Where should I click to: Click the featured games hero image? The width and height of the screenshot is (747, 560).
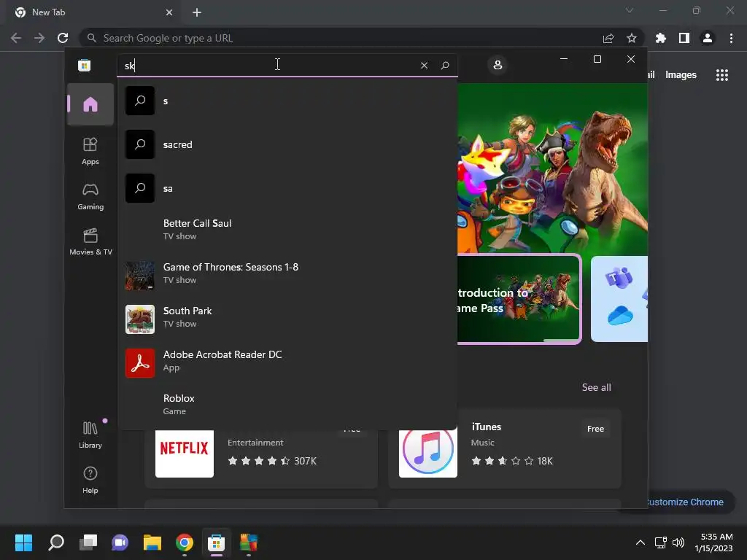tap(552, 168)
